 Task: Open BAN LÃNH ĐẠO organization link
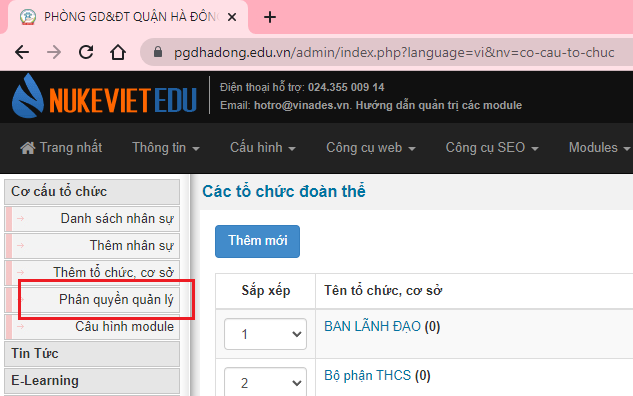[372, 326]
